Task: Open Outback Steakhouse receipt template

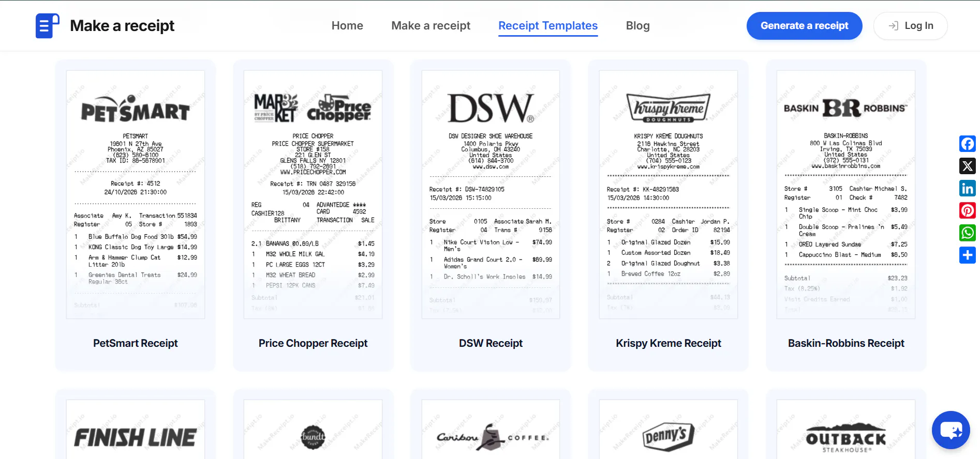Action: pyautogui.click(x=846, y=429)
